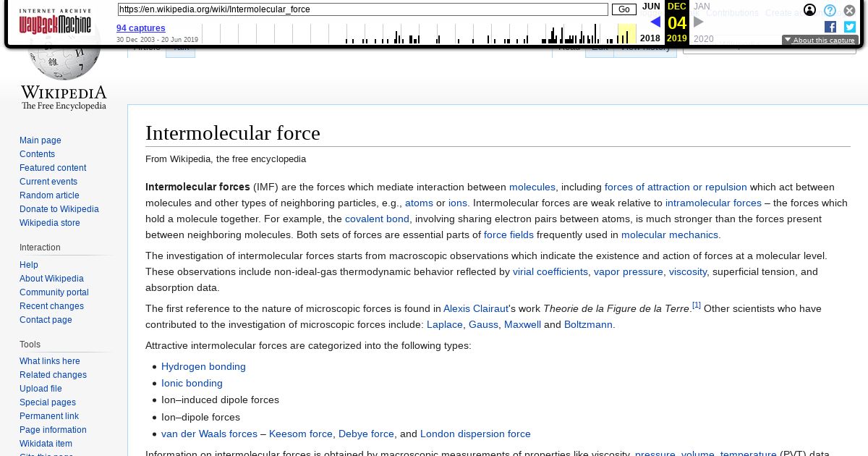Open Community portal link
Viewport: 868px width, 456px height.
tap(54, 292)
